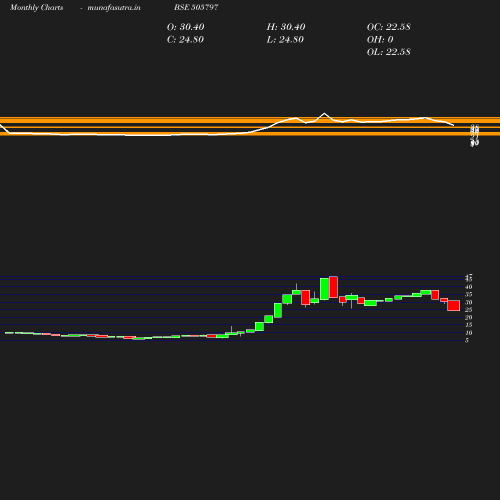Click the 15 price axis label
The width and height of the screenshot is (500, 500).
(469, 325)
